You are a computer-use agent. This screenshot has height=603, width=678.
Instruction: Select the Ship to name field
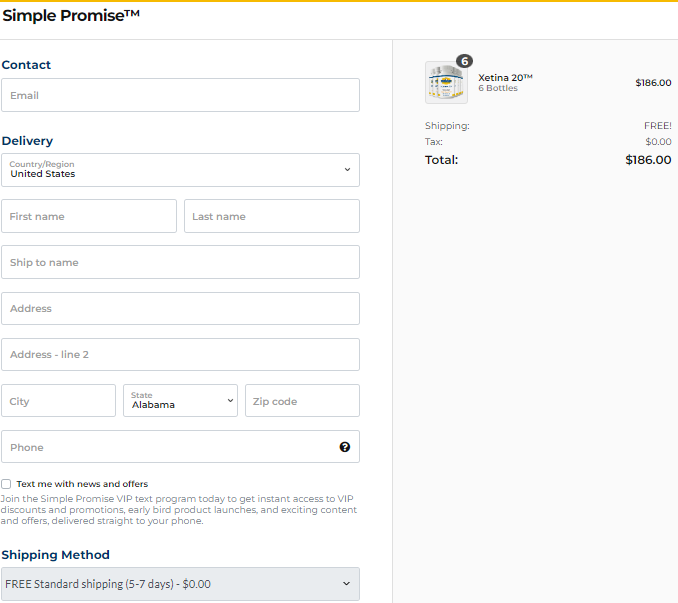(180, 262)
